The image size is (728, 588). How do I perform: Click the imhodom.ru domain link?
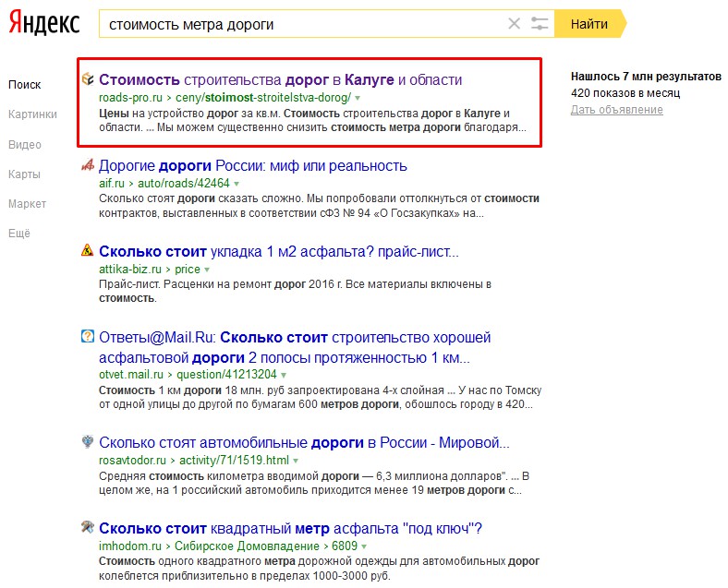pos(130,546)
